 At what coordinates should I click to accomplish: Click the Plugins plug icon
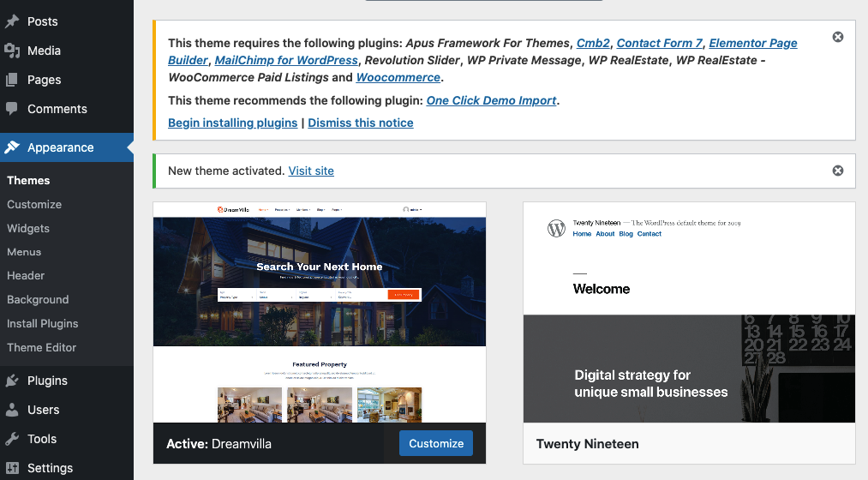pyautogui.click(x=12, y=381)
